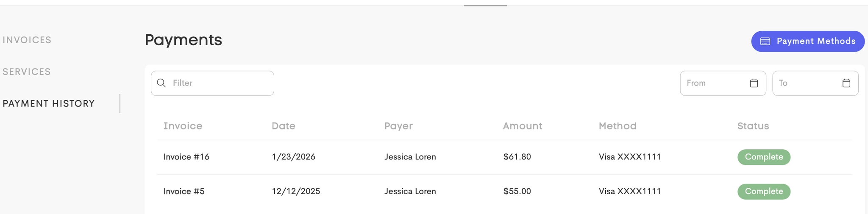Sort by the Date column header

283,126
